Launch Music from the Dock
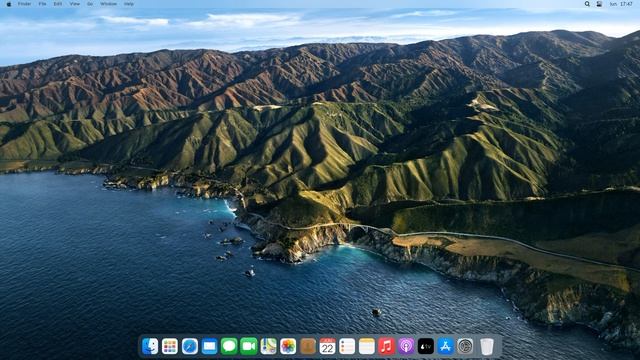This screenshot has width=640, height=360. point(386,347)
